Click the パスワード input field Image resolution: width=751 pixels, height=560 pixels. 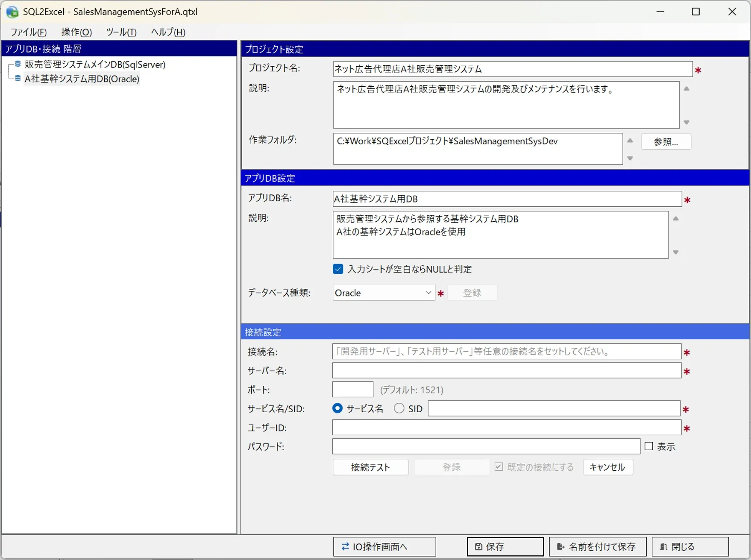[486, 446]
